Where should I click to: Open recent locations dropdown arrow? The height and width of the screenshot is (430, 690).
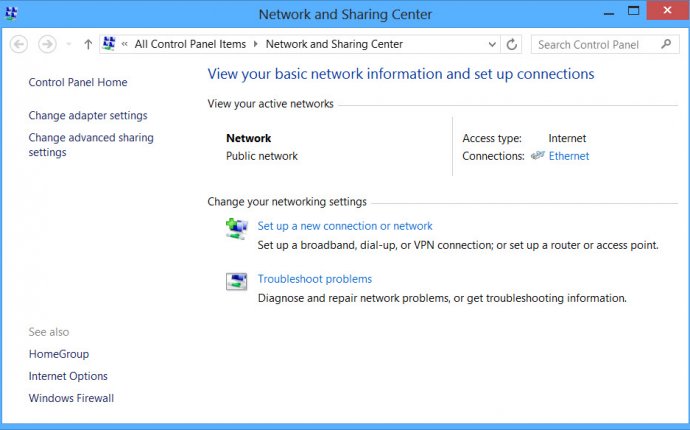click(69, 44)
